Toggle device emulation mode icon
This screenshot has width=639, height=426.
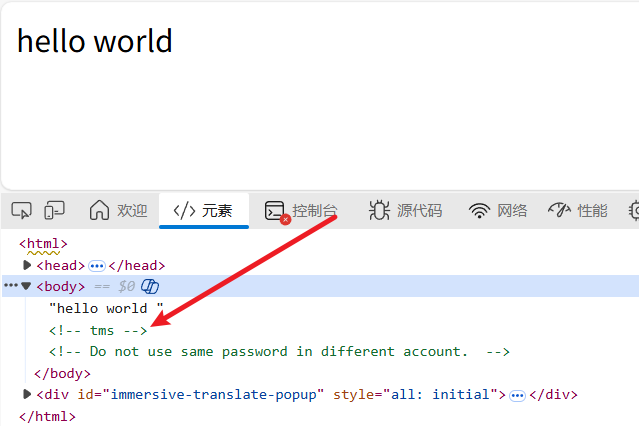tap(54, 210)
